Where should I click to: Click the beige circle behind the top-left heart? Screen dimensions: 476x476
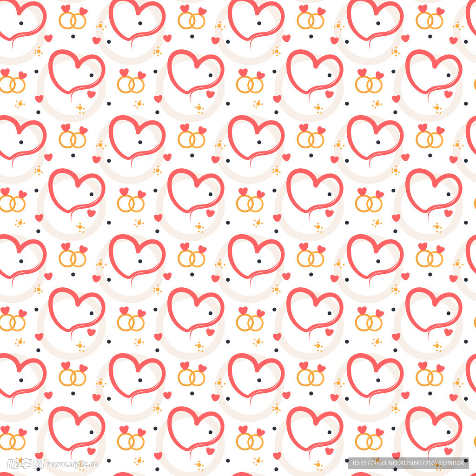point(14,56)
